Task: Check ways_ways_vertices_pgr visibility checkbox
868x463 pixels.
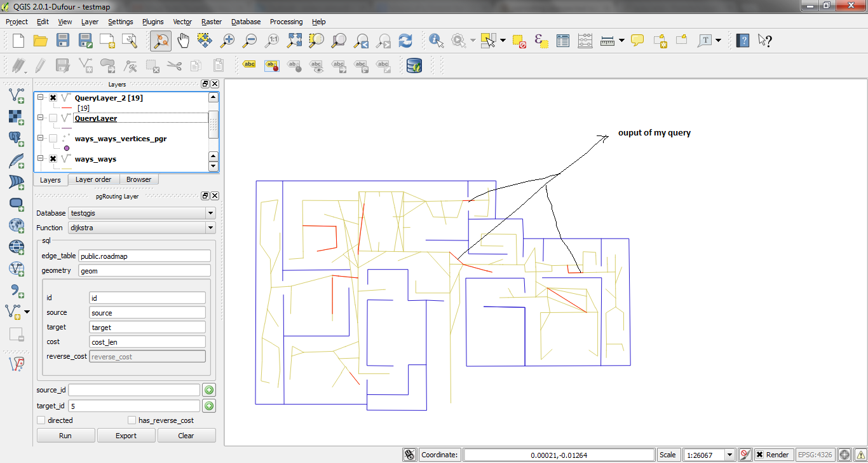Action: (53, 139)
